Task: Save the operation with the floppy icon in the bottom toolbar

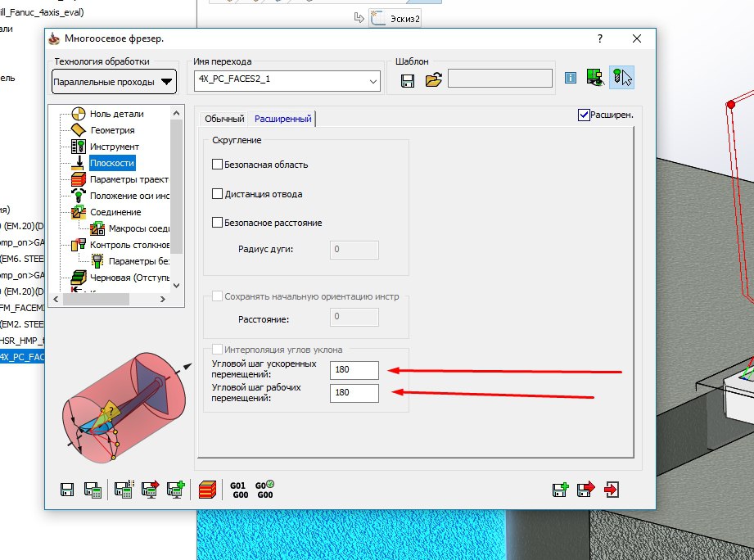Action: click(67, 490)
